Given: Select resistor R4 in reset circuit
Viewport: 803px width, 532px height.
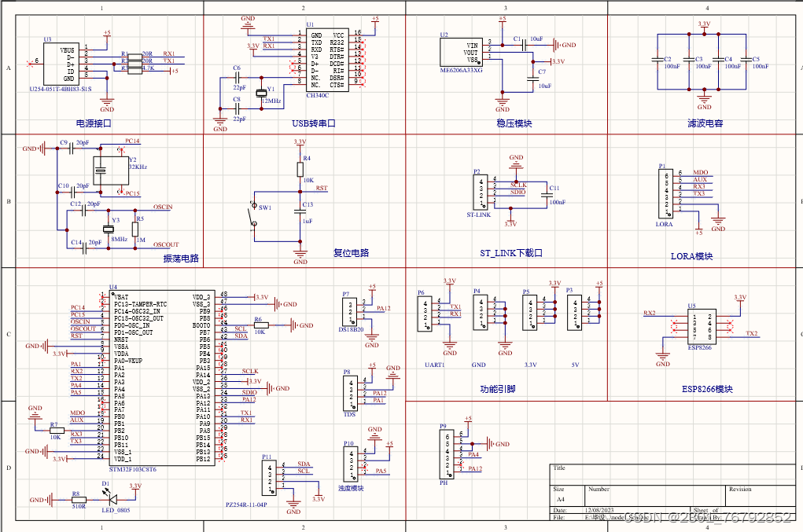Looking at the screenshot, I should (x=300, y=169).
